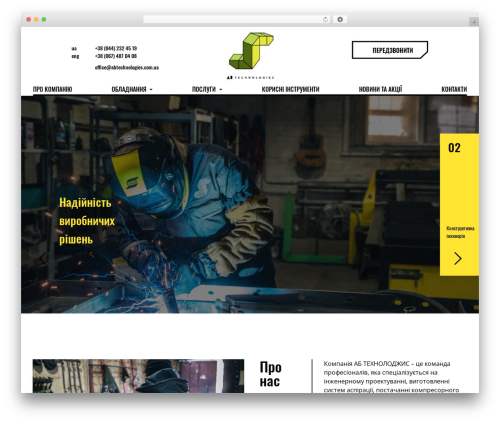500x423 pixels.
Task: Add a new browser tab with the plus
Action: coord(474,22)
